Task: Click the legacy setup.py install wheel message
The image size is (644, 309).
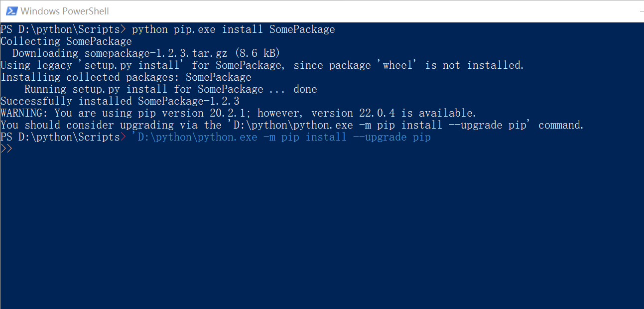Action: (261, 65)
